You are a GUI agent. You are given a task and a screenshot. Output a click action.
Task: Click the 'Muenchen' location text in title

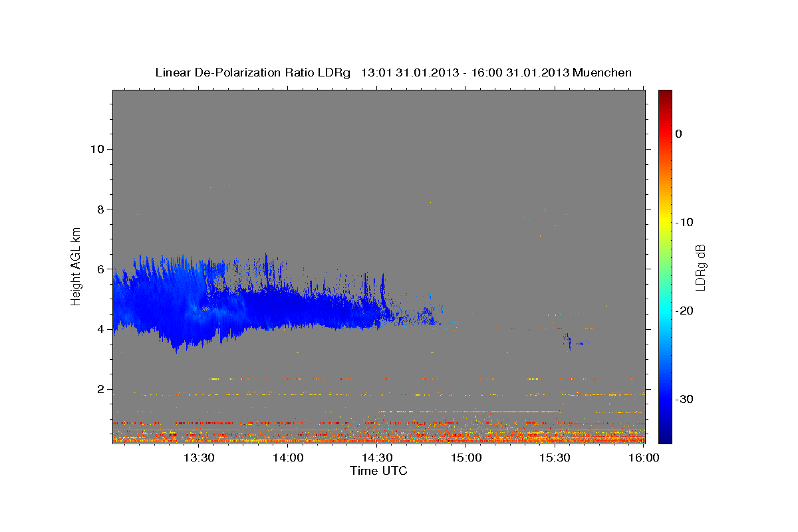coord(602,72)
